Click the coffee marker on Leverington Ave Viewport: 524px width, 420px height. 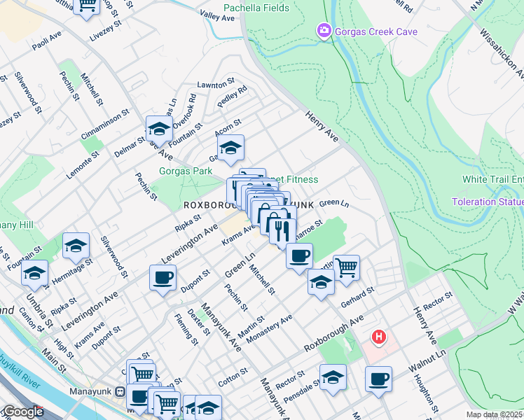[x=163, y=279]
